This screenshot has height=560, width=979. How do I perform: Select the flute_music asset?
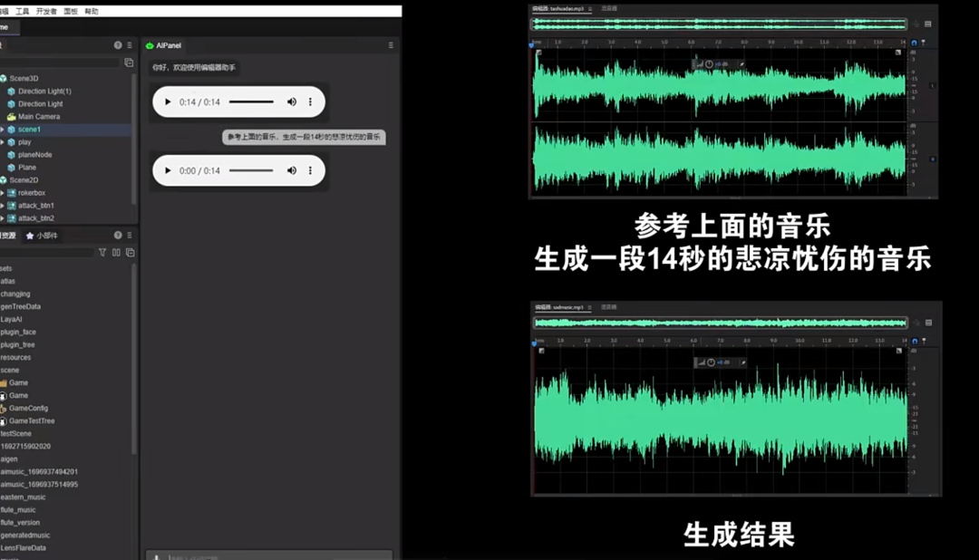click(x=18, y=510)
